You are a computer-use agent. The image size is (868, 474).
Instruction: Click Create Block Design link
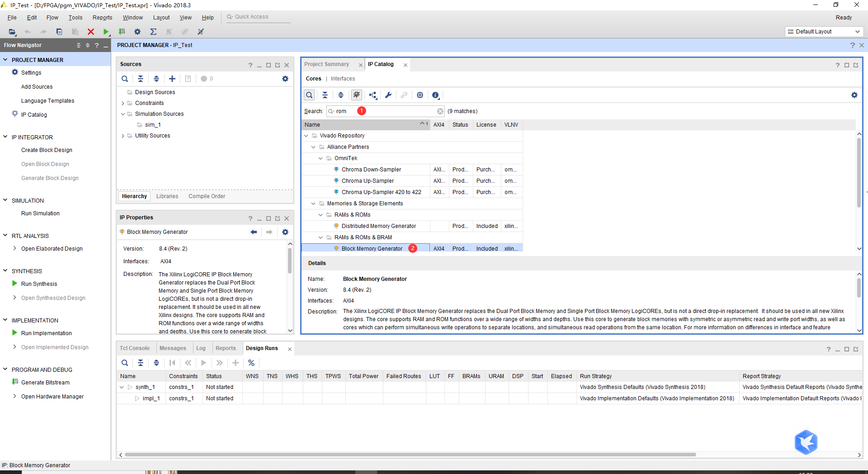tap(47, 150)
